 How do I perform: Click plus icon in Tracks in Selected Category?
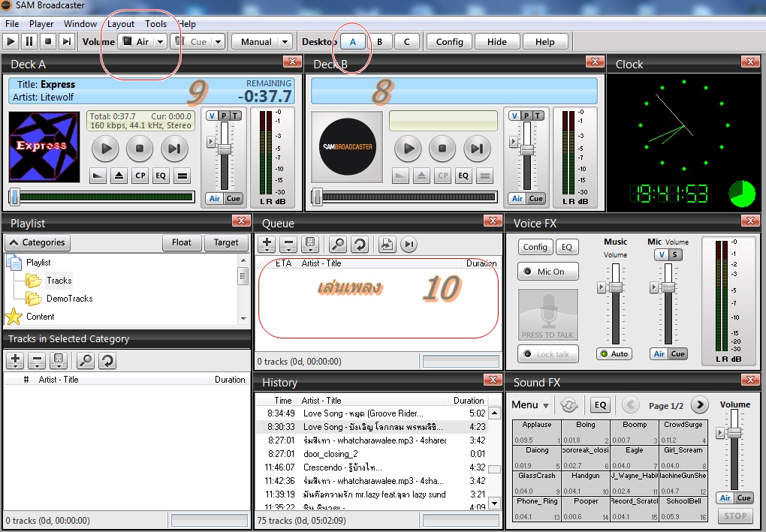[15, 361]
